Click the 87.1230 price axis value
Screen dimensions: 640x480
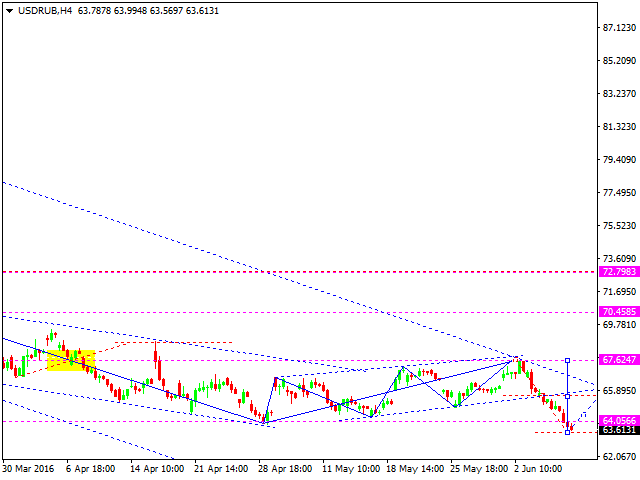click(619, 27)
